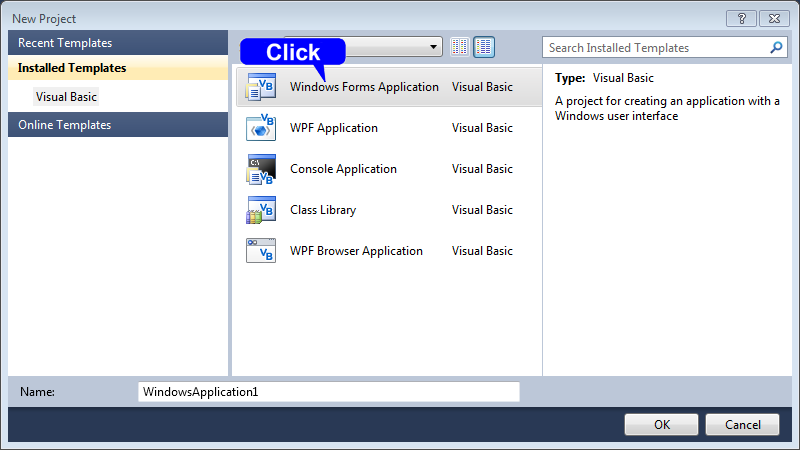Open the Installed Templates section
This screenshot has height=450, width=800.
[118, 68]
